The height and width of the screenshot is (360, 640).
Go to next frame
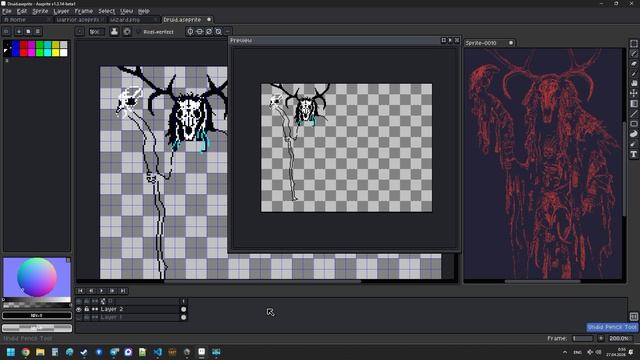[112, 291]
